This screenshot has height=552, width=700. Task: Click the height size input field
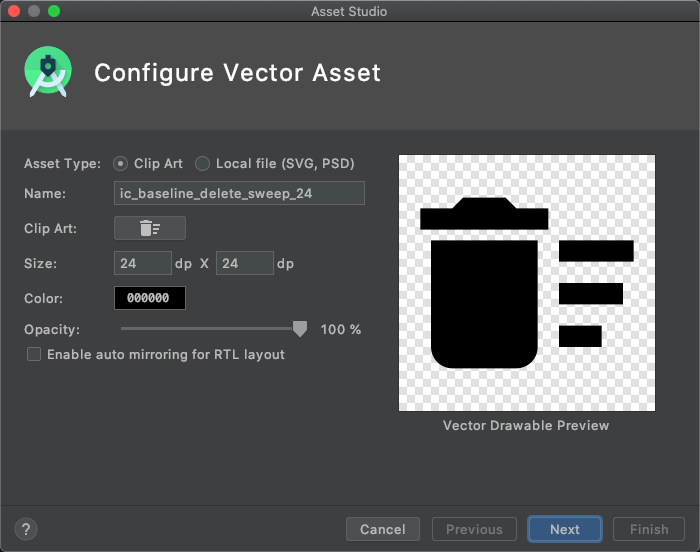click(244, 263)
